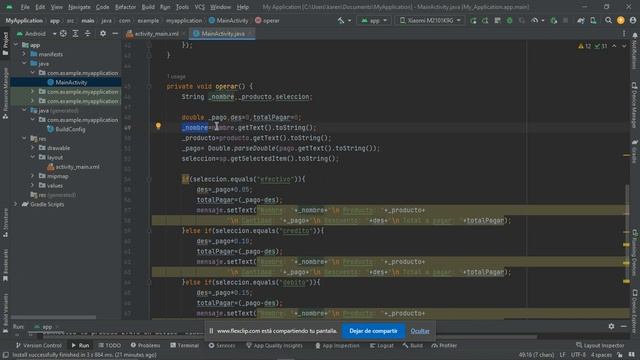This screenshot has width=640, height=360.
Task: Open the Logcat tool window
Action: [382, 346]
